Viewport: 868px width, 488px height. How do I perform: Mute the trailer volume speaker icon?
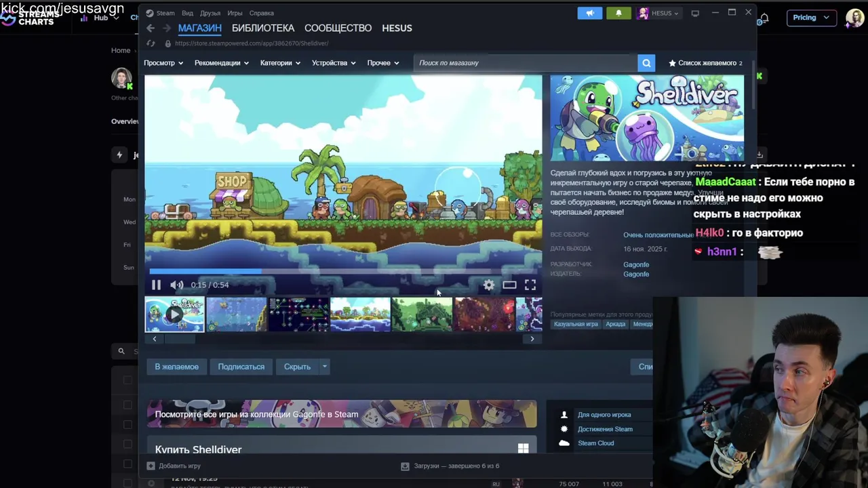point(176,285)
